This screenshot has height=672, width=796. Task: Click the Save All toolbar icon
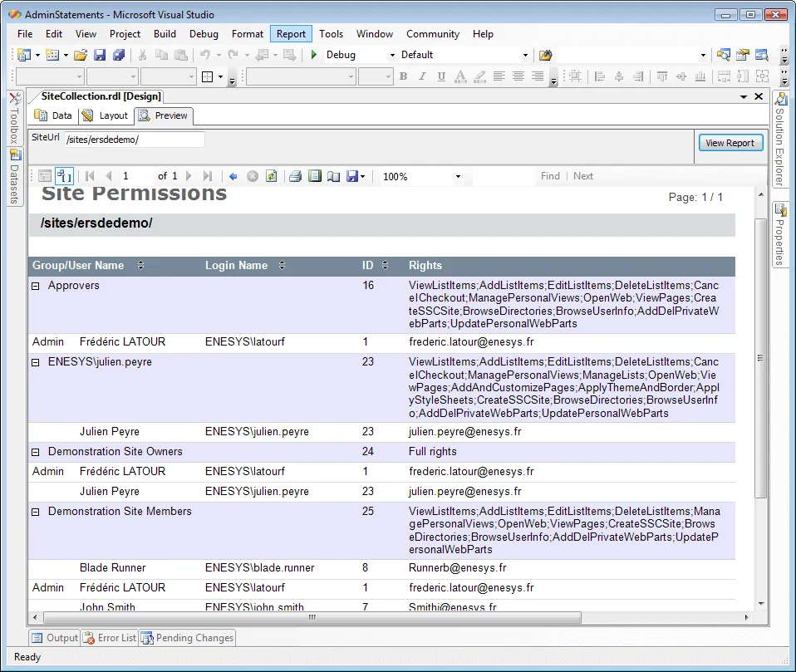pyautogui.click(x=118, y=55)
